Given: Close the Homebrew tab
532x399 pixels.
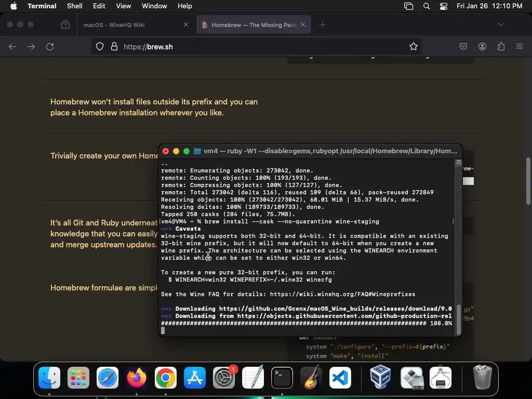Looking at the screenshot, I should pos(303,24).
